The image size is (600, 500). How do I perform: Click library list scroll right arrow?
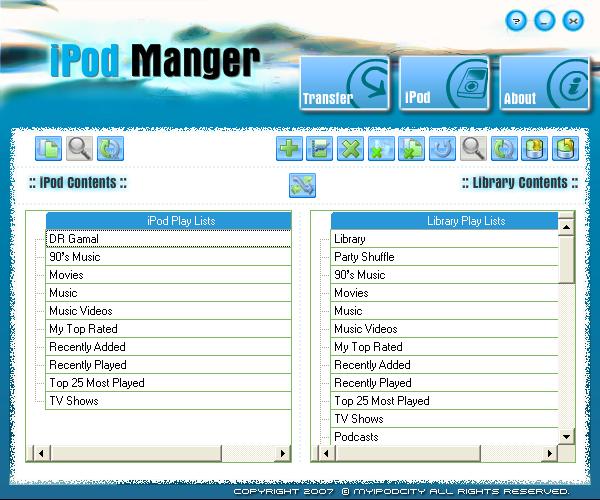(x=550, y=453)
